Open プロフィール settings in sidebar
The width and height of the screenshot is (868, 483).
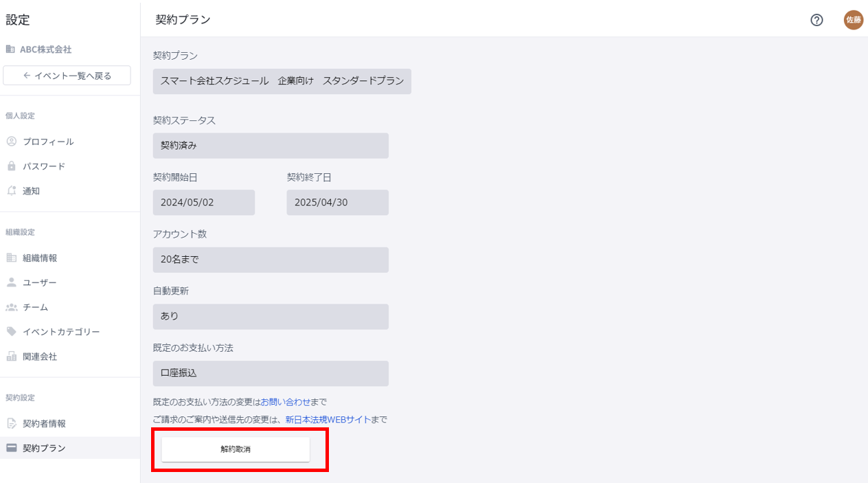(70, 142)
